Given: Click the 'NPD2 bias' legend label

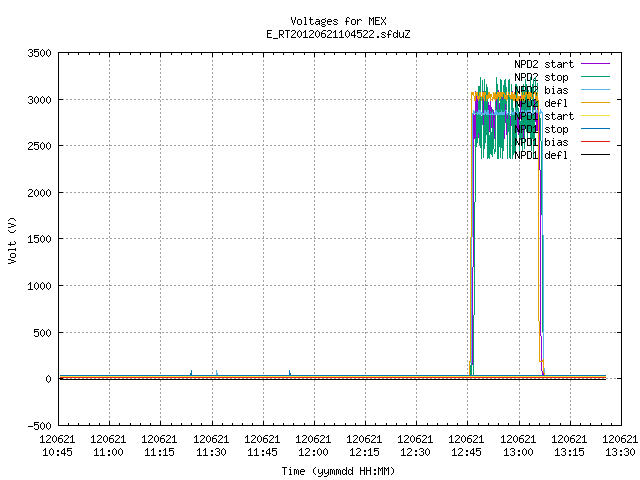Looking at the screenshot, I should (x=541, y=90).
